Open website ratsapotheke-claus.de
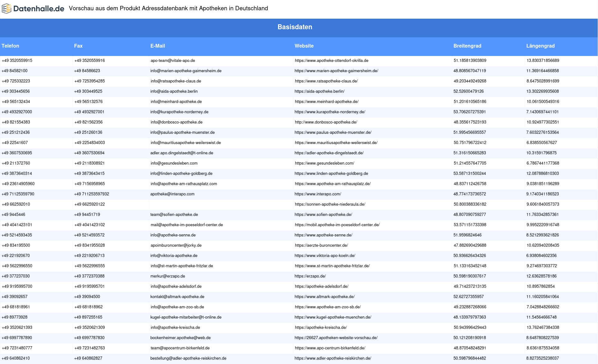Viewport: 598px width, 364px height. (326, 81)
